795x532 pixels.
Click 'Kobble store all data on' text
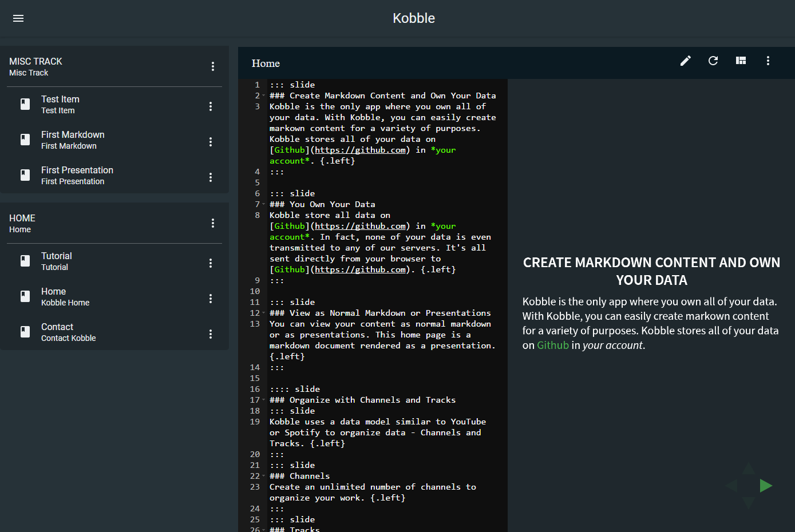click(330, 215)
